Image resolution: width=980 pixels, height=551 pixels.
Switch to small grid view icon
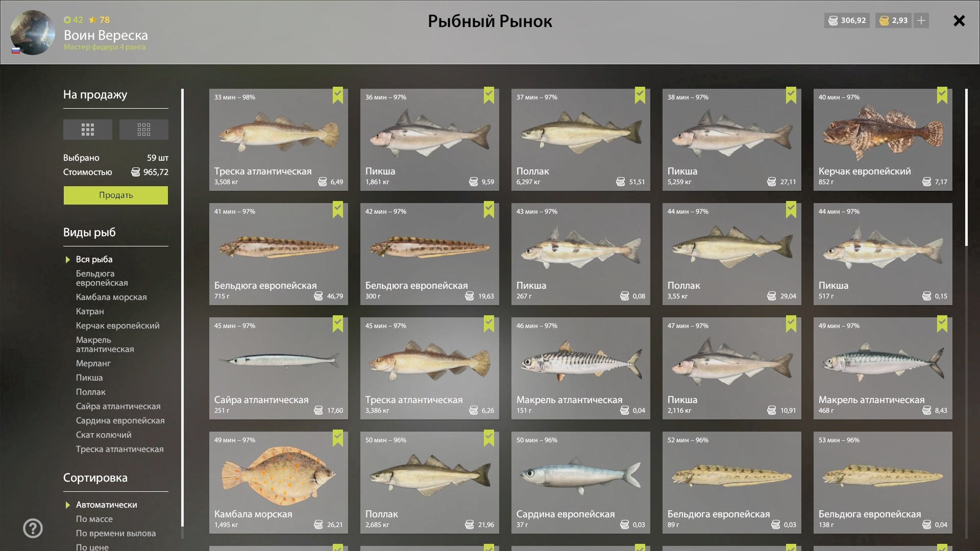click(x=143, y=130)
